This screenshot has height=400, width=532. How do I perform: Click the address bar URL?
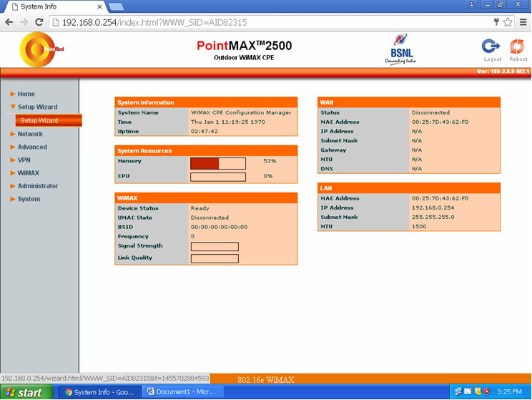coord(154,23)
